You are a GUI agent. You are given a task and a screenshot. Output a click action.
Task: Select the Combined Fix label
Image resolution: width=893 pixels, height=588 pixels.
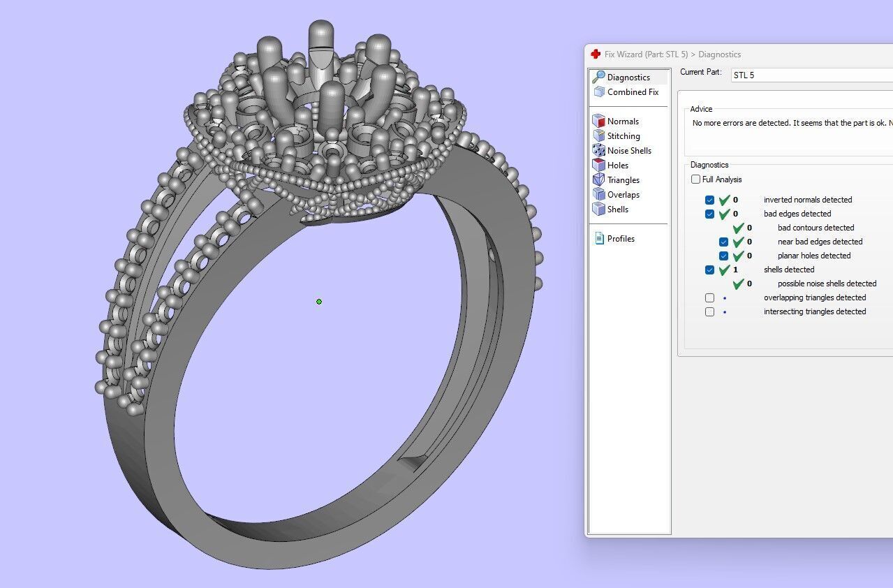click(x=633, y=92)
